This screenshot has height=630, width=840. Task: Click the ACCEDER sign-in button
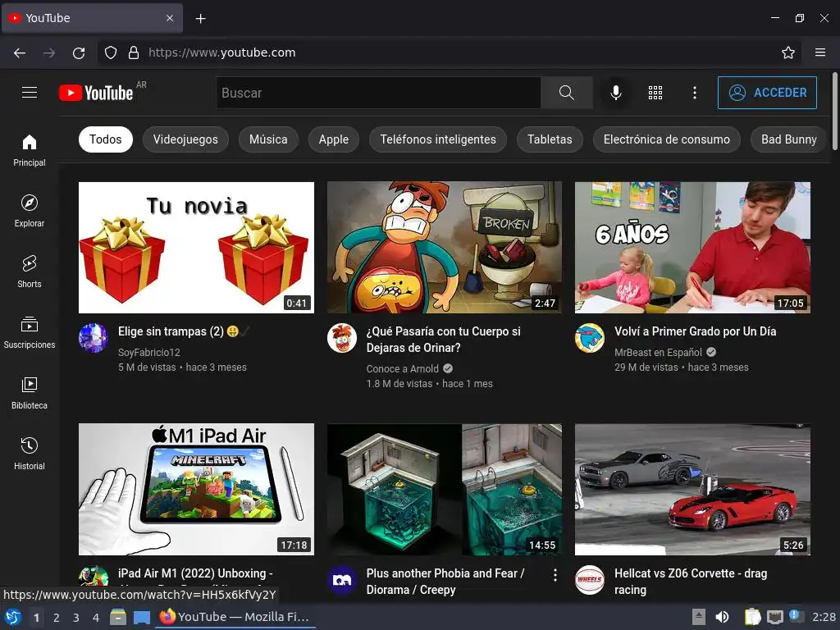coord(767,93)
